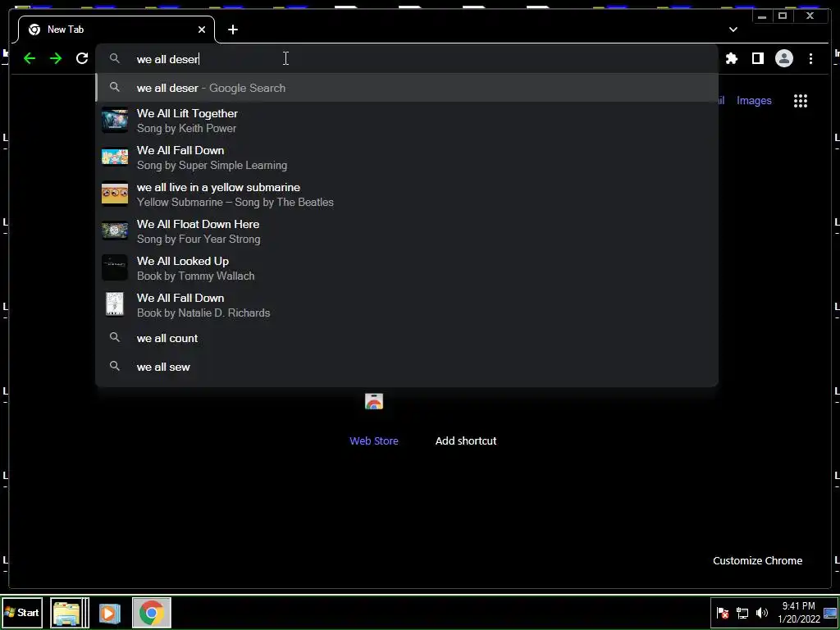Open the Google apps grid

point(801,101)
